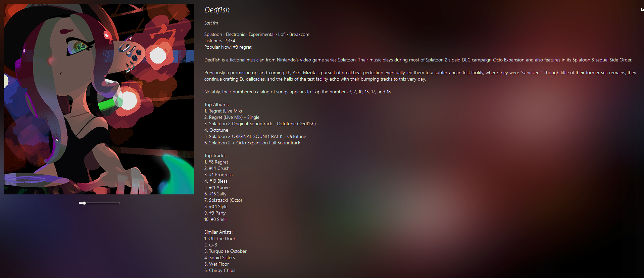Click the Popular Now #8 regret line
The height and width of the screenshot is (278, 644).
(x=228, y=47)
